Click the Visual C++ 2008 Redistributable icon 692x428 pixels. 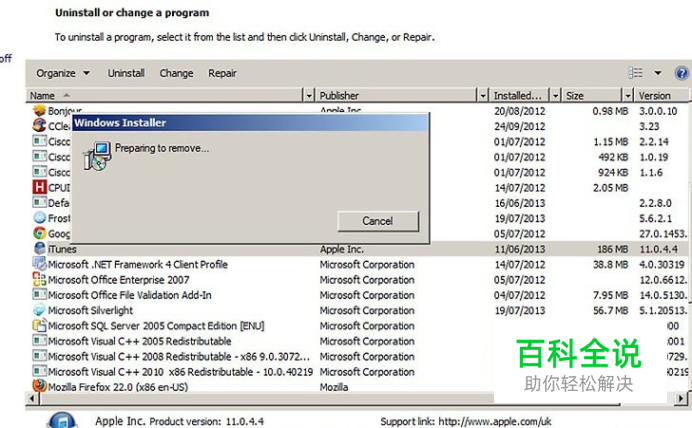click(x=39, y=356)
